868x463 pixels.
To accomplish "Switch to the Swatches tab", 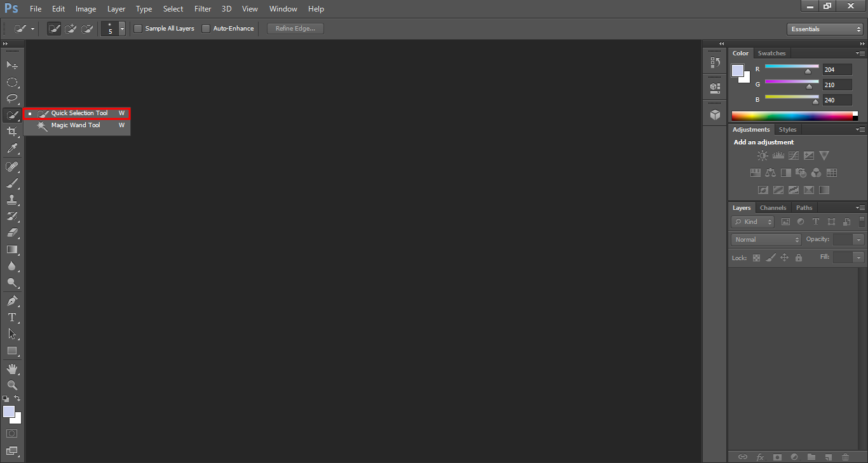I will point(771,53).
